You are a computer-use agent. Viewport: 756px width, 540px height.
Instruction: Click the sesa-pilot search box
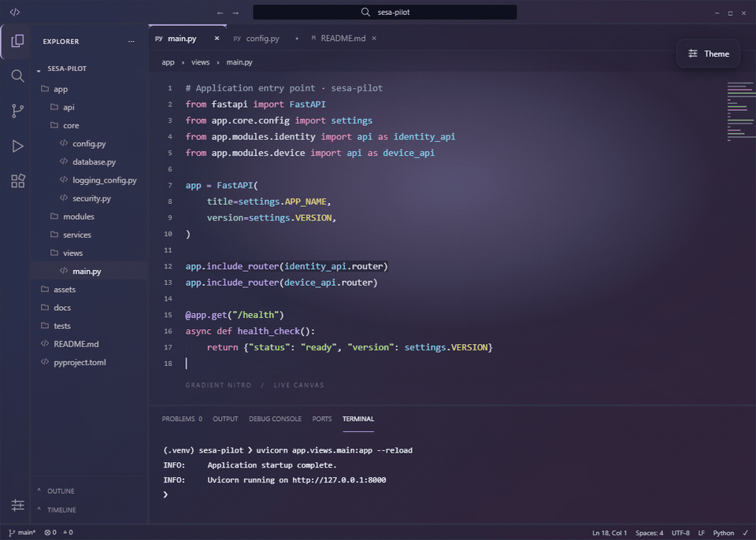[x=385, y=13]
